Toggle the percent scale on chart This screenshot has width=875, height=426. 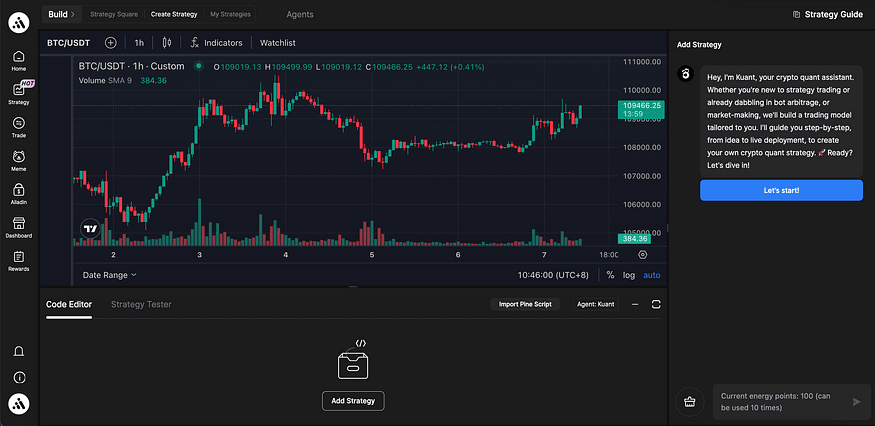pos(610,275)
